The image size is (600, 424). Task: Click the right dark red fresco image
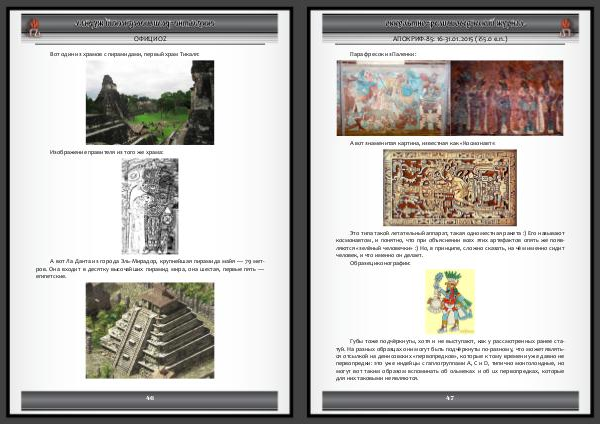tap(506, 97)
